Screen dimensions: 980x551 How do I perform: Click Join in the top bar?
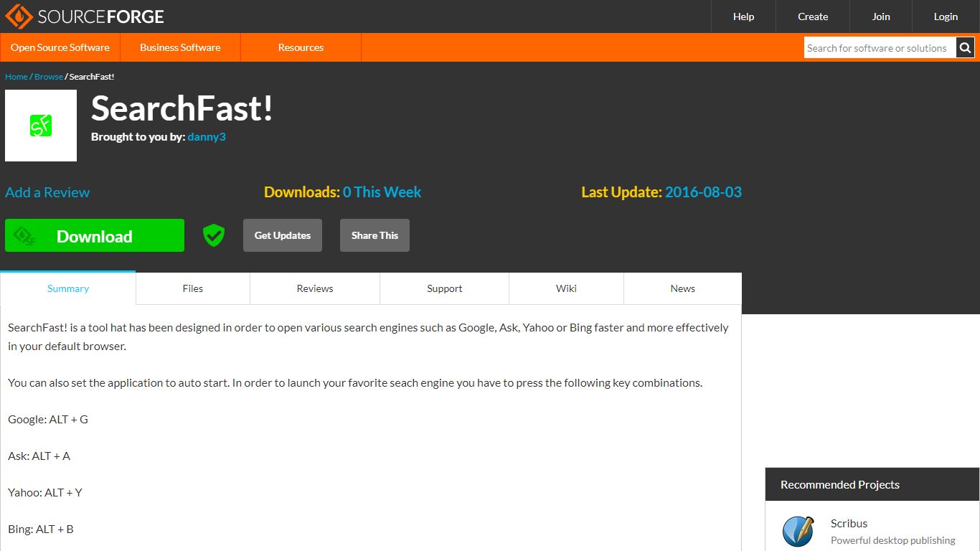[881, 17]
